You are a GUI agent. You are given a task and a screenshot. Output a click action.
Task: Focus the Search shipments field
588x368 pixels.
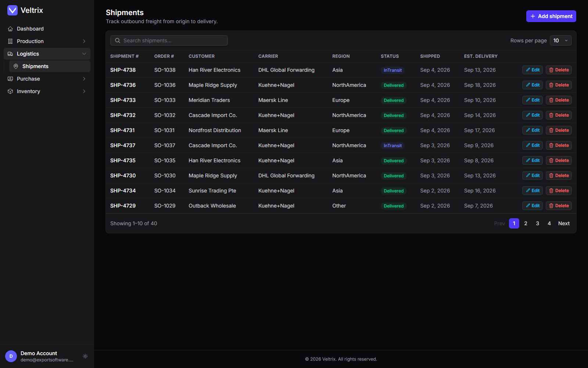[169, 40]
